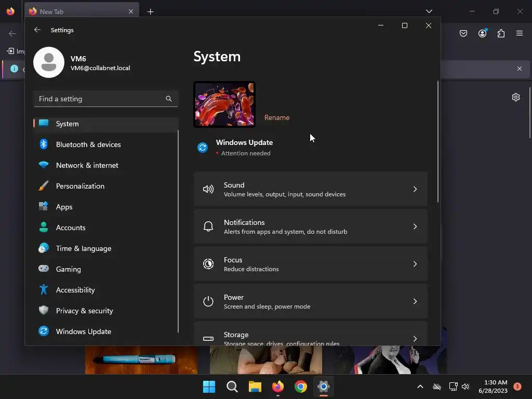Select Time & language category
The width and height of the screenshot is (532, 399).
coord(106,248)
